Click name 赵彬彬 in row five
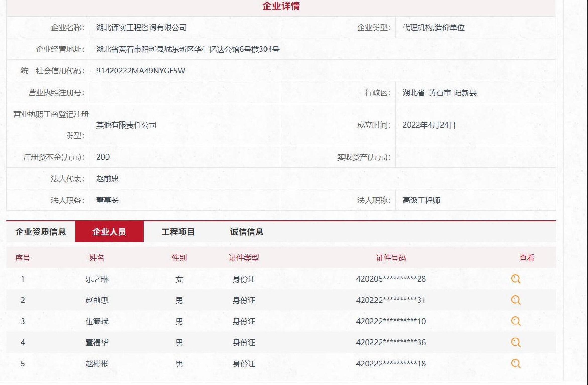 [97, 364]
